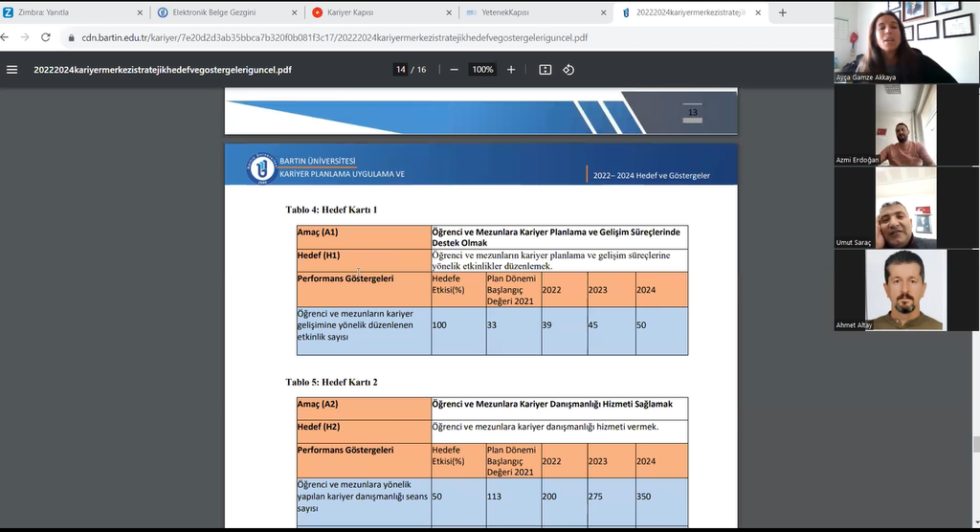Click the 'Hedef (H1)' cell
This screenshot has height=532, width=980.
pos(364,260)
